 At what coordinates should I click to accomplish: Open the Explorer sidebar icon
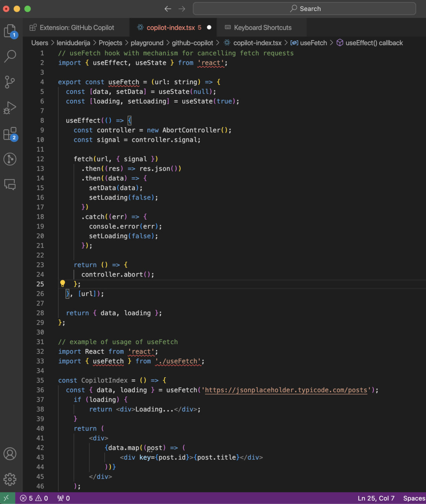[10, 31]
